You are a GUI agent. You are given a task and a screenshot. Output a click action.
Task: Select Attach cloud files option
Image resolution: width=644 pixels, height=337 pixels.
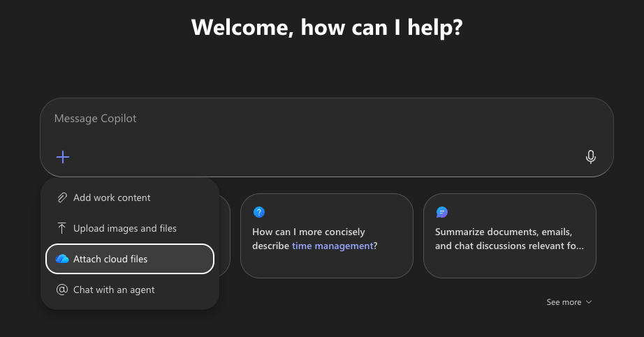click(130, 259)
